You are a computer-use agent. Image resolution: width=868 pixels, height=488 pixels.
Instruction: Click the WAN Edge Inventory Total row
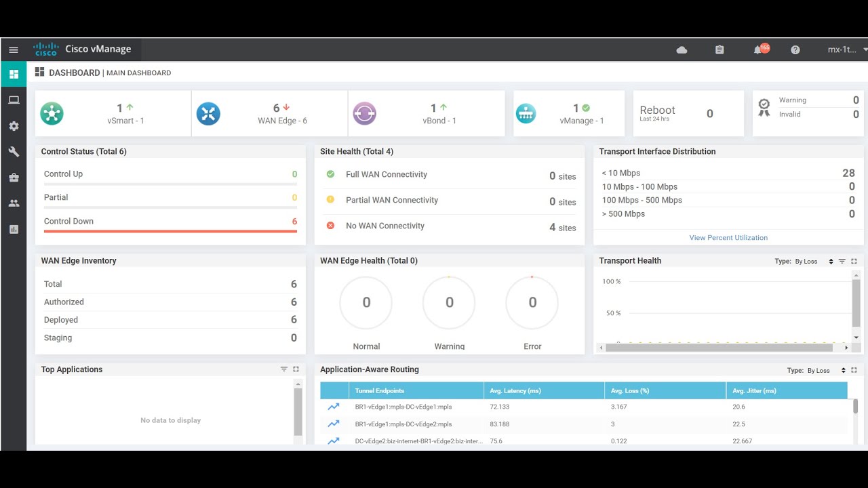click(170, 284)
